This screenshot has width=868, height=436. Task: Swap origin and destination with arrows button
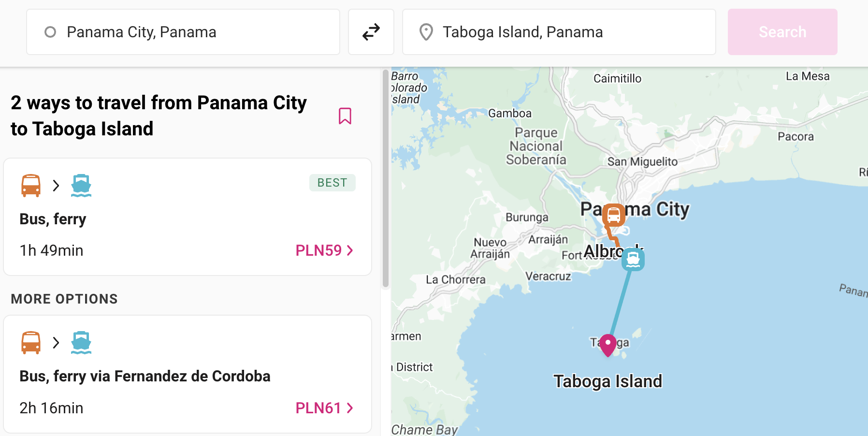(x=371, y=32)
